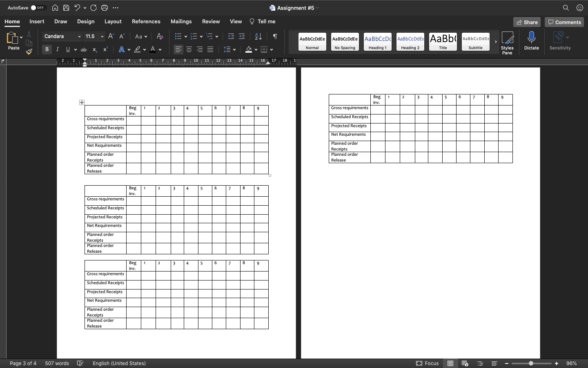
Task: Open the References tab
Action: (146, 21)
